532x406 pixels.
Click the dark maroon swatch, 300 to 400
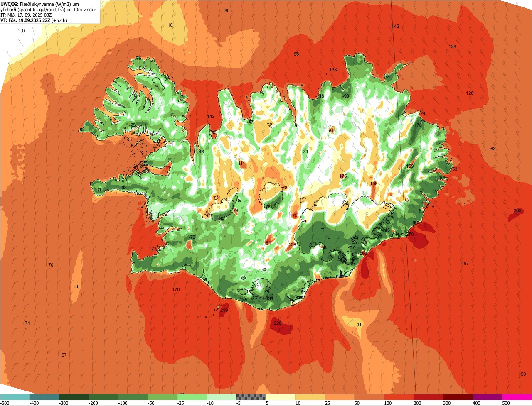click(x=458, y=397)
